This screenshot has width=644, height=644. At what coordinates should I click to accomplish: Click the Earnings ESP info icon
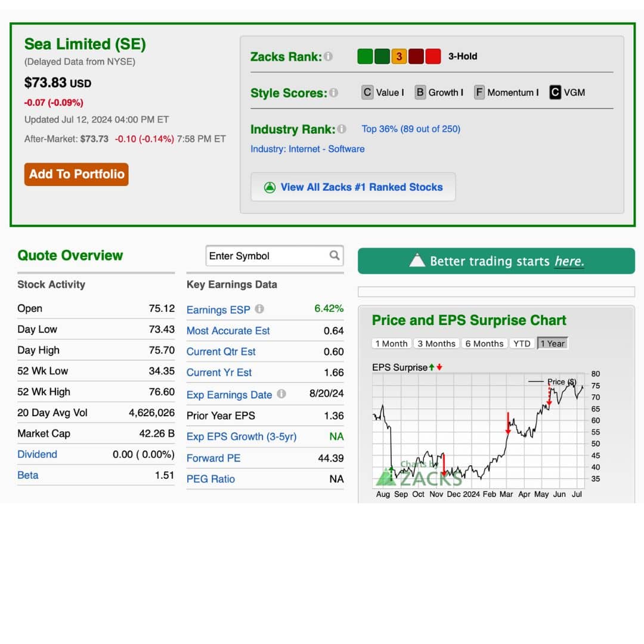tap(259, 309)
